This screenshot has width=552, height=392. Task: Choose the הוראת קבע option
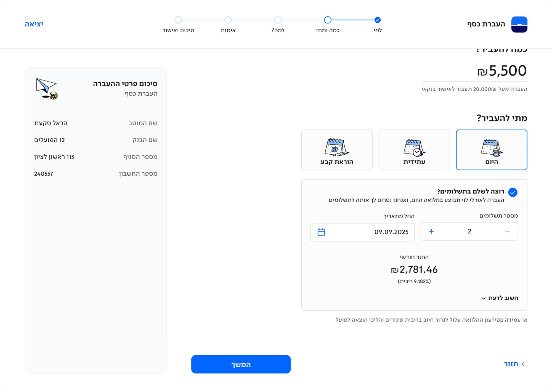(337, 150)
